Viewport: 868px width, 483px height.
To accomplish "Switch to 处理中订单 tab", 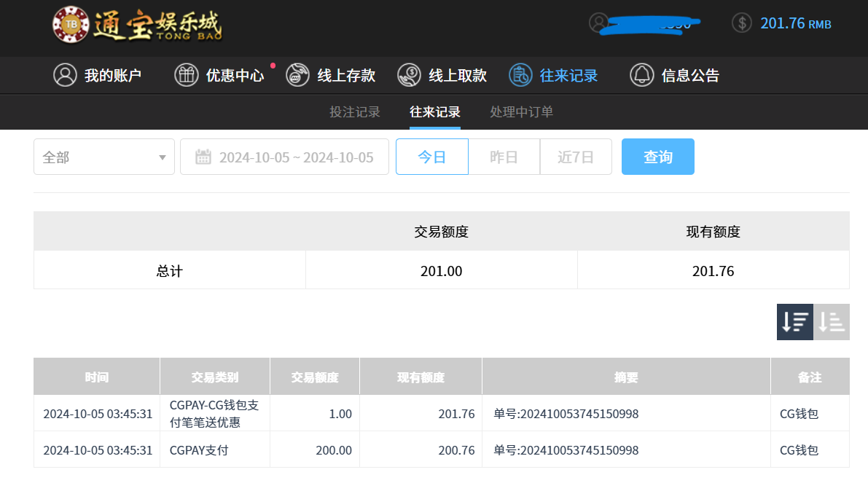I will [x=521, y=112].
